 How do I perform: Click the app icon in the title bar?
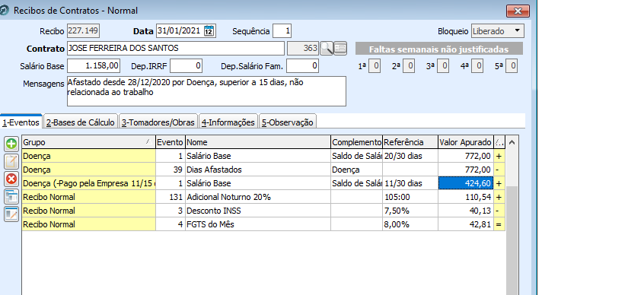5,10
